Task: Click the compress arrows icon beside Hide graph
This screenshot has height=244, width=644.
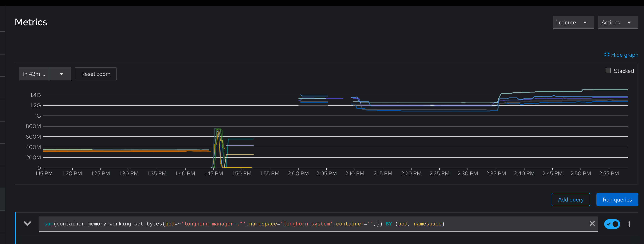Action: point(607,55)
